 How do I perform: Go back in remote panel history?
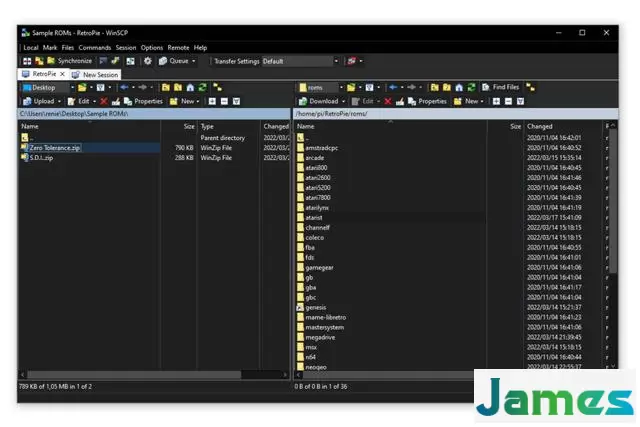[x=393, y=87]
